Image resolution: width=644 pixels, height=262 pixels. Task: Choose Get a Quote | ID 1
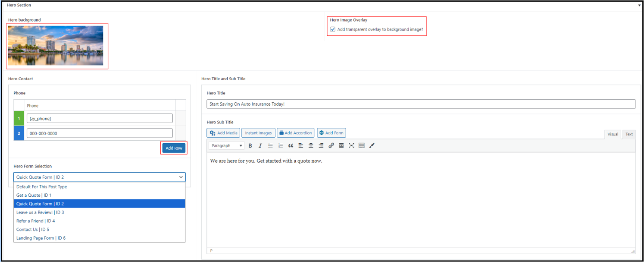pos(100,195)
